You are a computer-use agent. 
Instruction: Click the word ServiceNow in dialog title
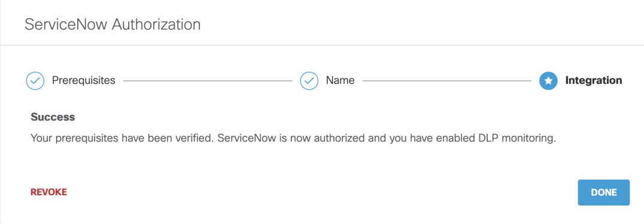click(66, 25)
